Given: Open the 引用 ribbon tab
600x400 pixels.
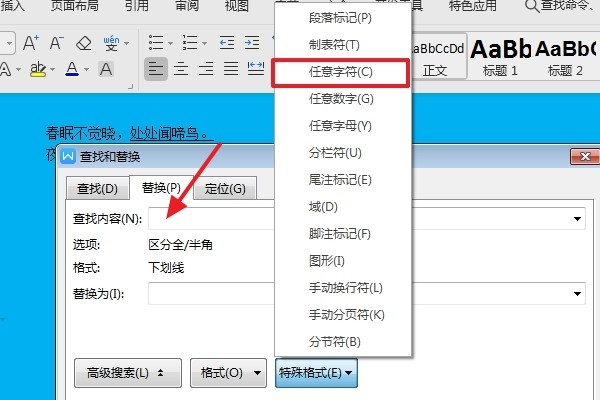Looking at the screenshot, I should 137,6.
